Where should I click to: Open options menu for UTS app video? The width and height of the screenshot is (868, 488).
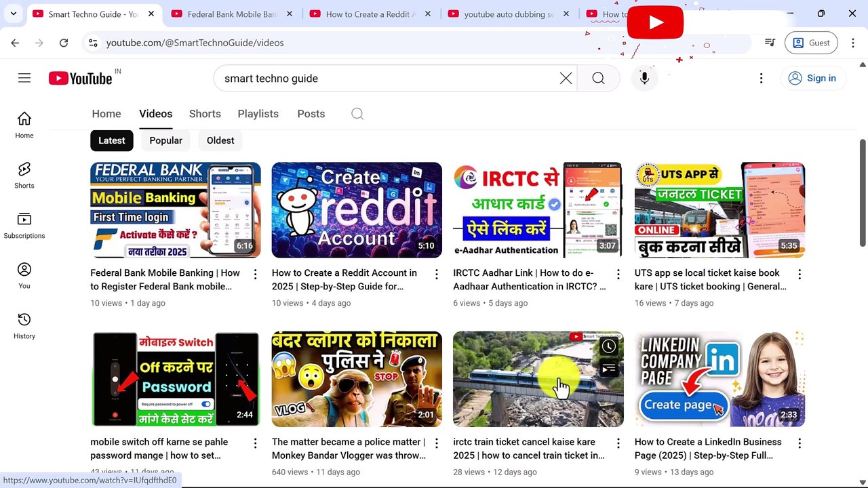800,274
